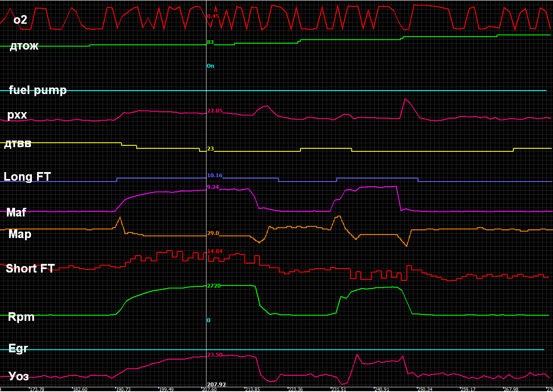
Task: Select the Уоз channel label
Action: point(19,376)
